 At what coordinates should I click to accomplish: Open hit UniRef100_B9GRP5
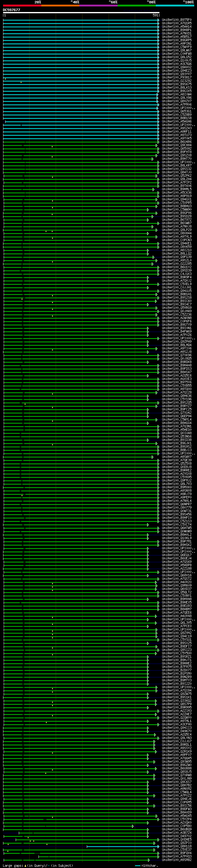(177, 40)
